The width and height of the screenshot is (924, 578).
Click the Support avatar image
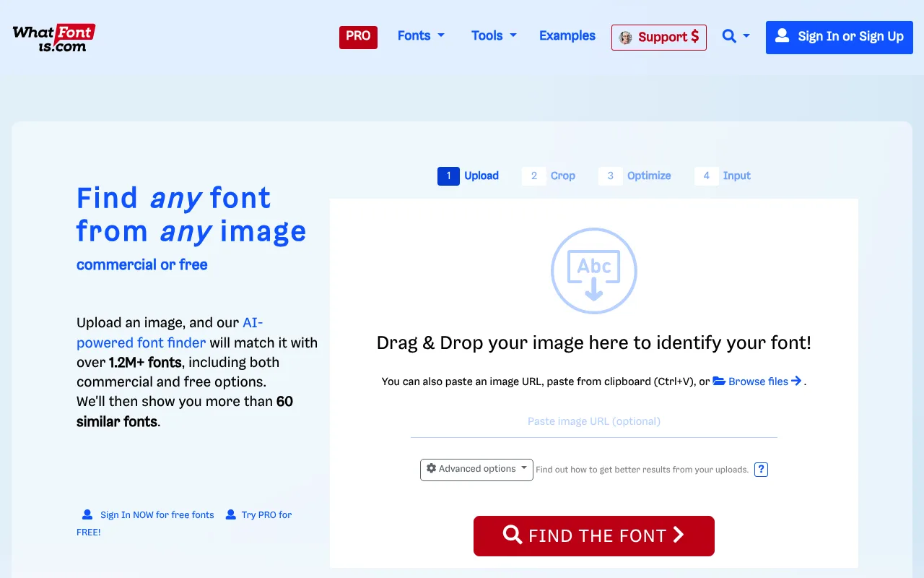coord(625,38)
